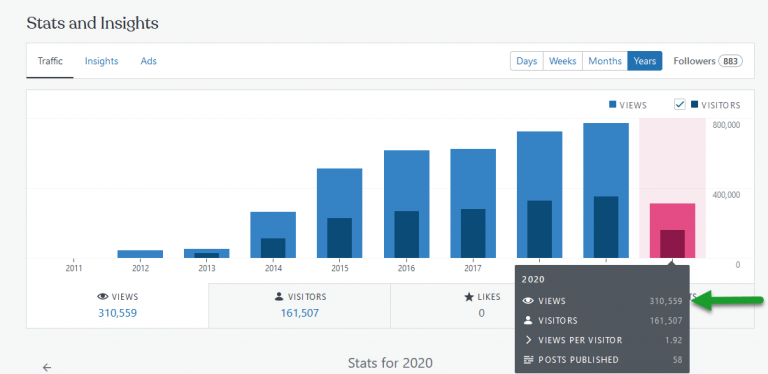Click the back arrow near Stats for 2020

point(47,368)
